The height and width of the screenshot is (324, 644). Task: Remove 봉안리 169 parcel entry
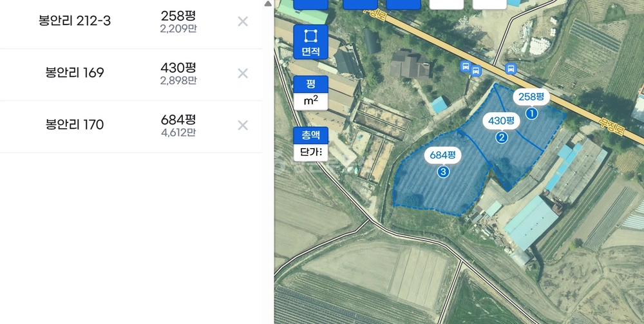(x=243, y=73)
